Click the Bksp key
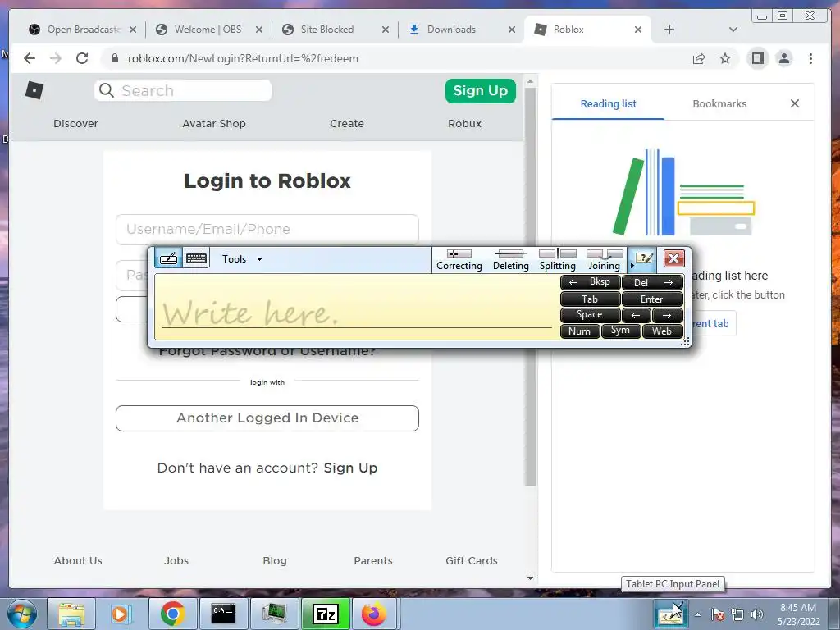 coord(590,282)
